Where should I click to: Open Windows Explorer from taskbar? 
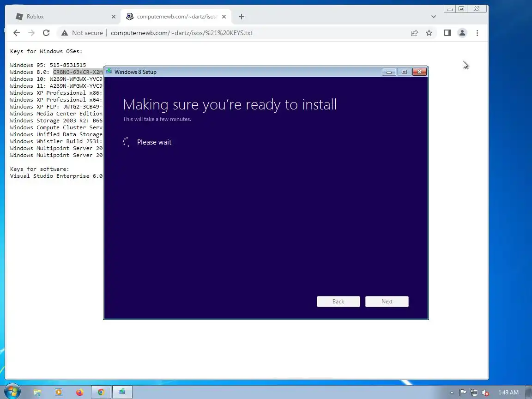(x=37, y=393)
